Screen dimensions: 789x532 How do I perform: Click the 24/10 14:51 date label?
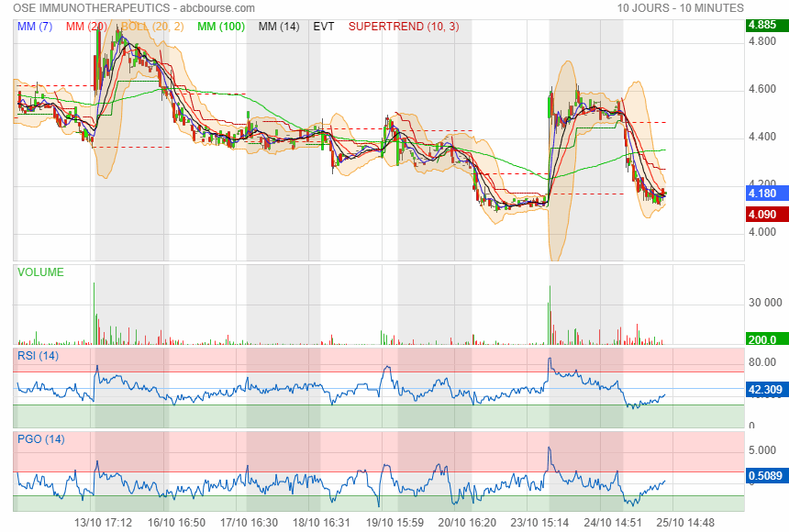point(613,523)
